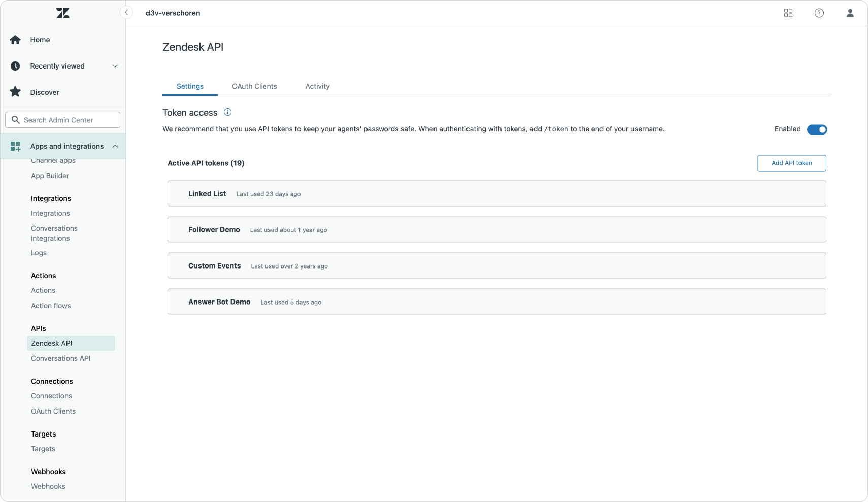
Task: Click the d3v-verschoren account name
Action: click(x=173, y=13)
